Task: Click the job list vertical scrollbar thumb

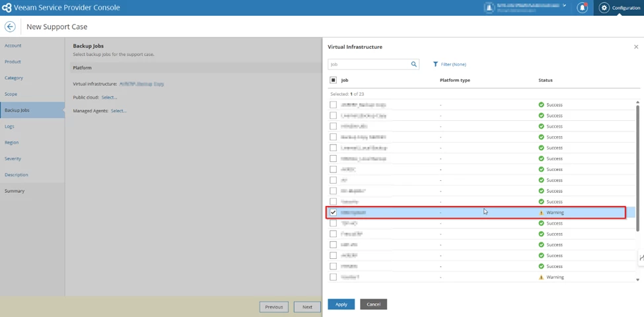Action: pyautogui.click(x=637, y=168)
